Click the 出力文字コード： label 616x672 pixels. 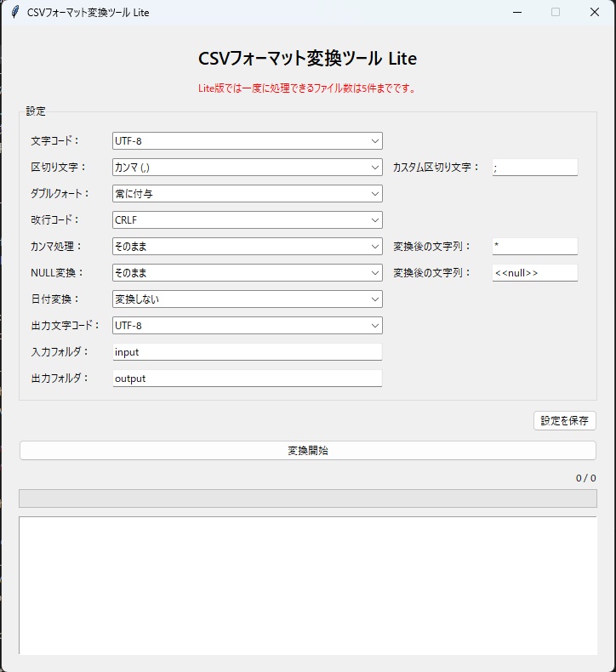(66, 325)
